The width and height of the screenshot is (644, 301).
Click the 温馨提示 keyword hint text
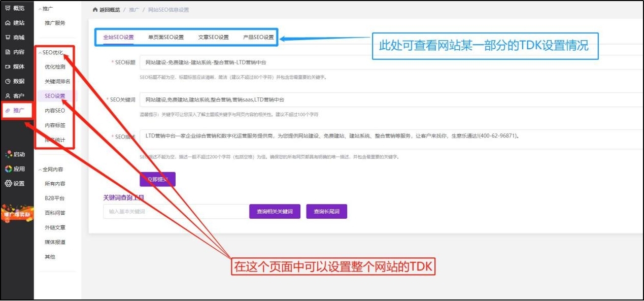pyautogui.click(x=229, y=115)
